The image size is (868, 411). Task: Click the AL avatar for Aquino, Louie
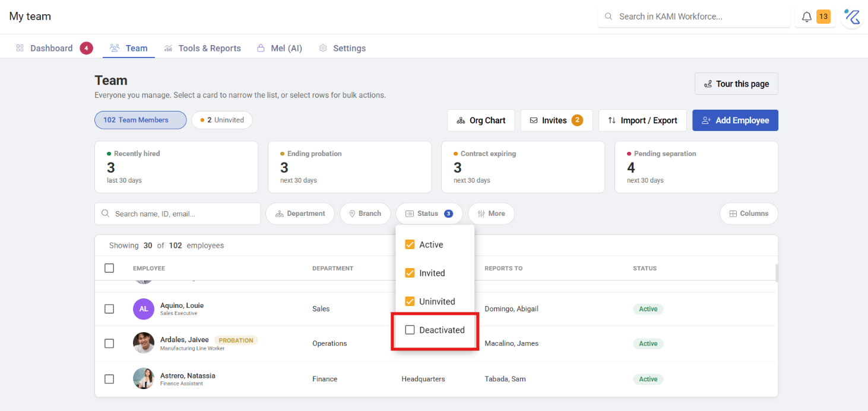[144, 309]
